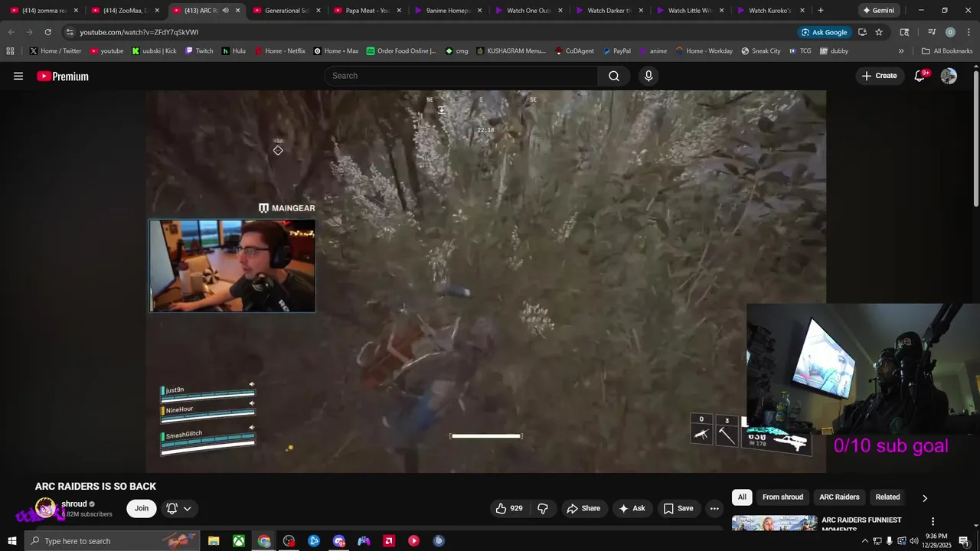Show the next filter chips arrow

coord(925,497)
